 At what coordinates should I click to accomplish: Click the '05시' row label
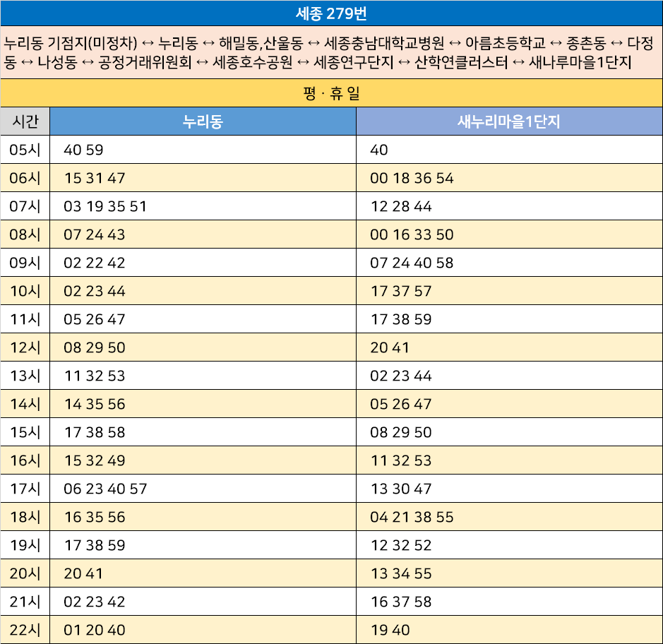[25, 150]
